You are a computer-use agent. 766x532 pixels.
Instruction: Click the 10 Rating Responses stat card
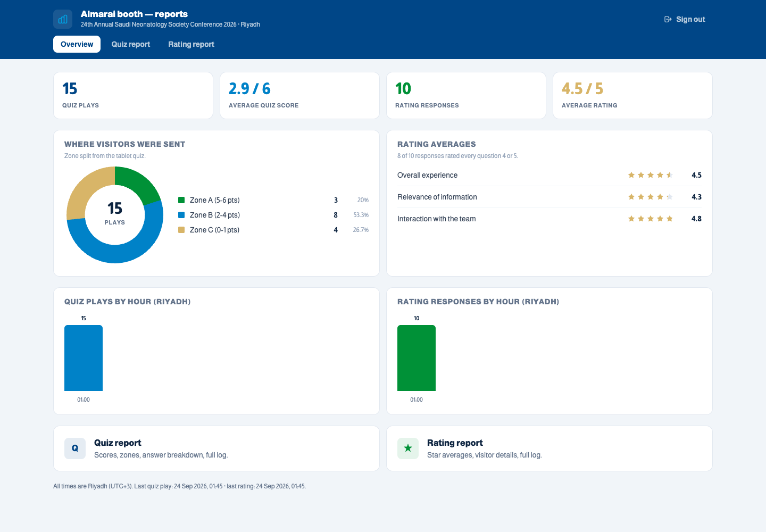coord(466,96)
